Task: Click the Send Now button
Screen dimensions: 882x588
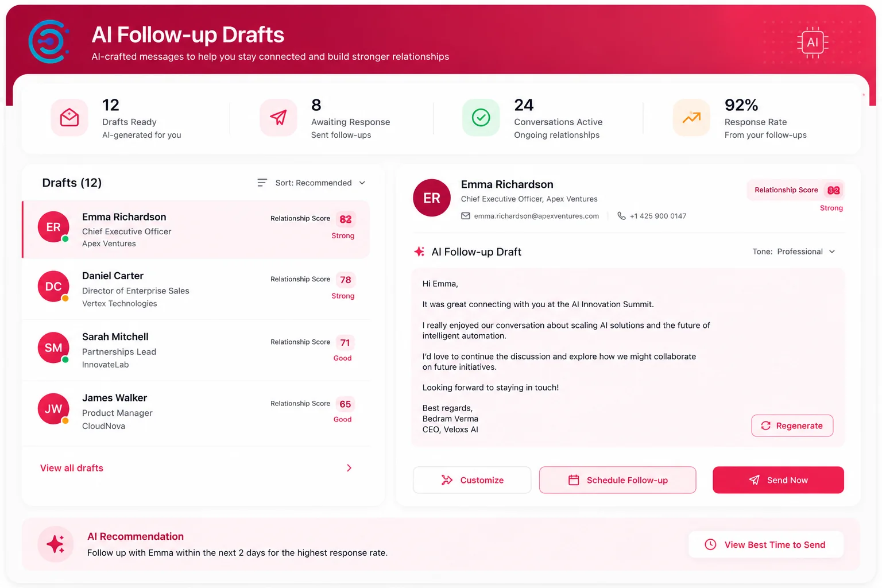Action: tap(778, 480)
